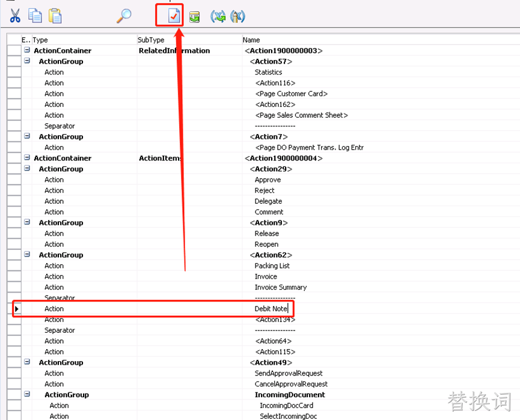The width and height of the screenshot is (520, 420).
Task: Click Action type cell for Reopen
Action: click(x=54, y=244)
